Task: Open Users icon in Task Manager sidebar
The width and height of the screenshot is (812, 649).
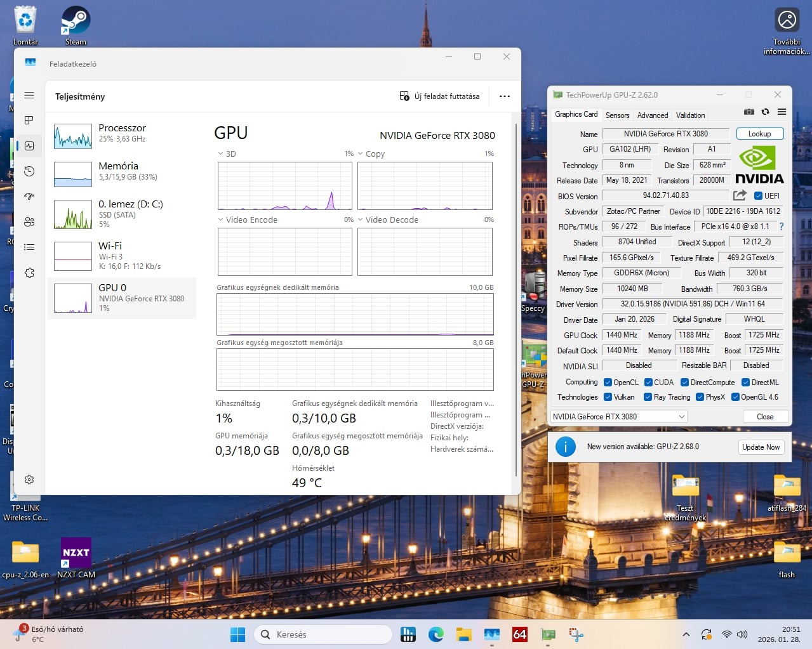Action: tap(29, 222)
